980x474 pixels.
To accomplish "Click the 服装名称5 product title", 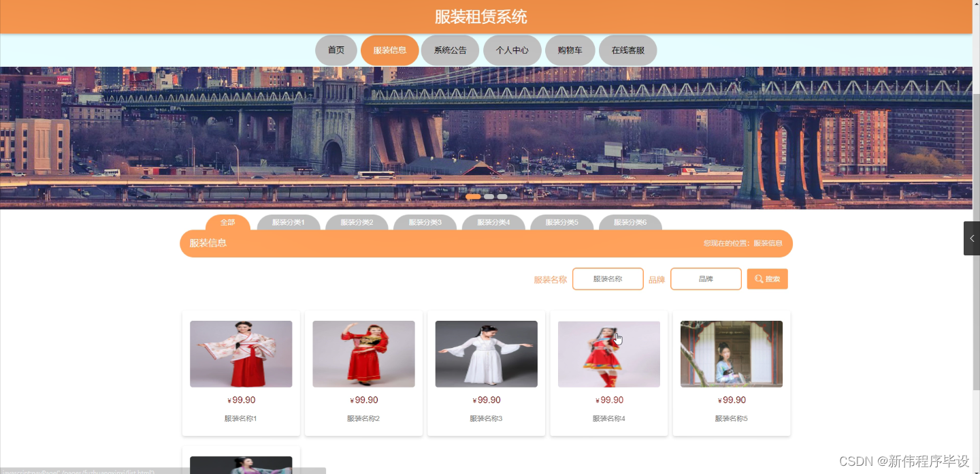I will (x=732, y=419).
